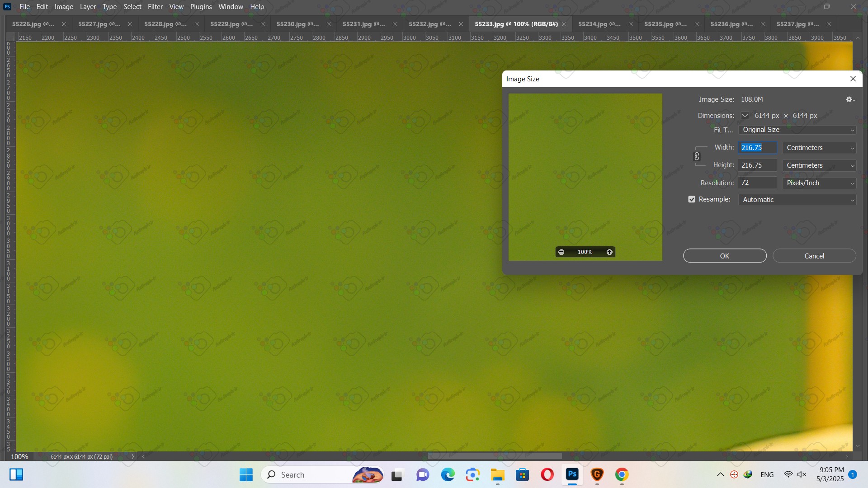Click the Resolution value field
Image resolution: width=868 pixels, height=488 pixels.
[757, 183]
